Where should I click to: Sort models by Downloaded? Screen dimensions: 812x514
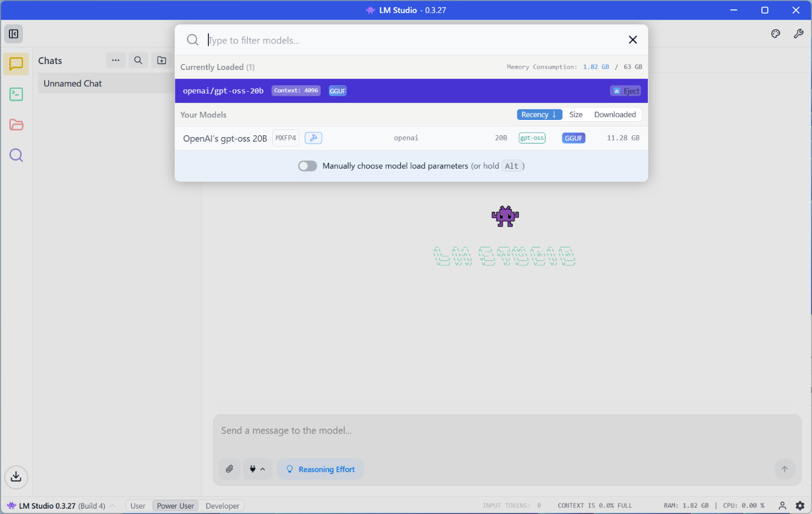pos(615,115)
